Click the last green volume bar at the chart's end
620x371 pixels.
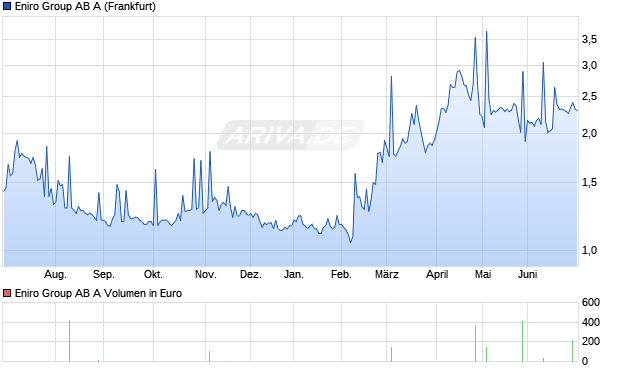(572, 351)
